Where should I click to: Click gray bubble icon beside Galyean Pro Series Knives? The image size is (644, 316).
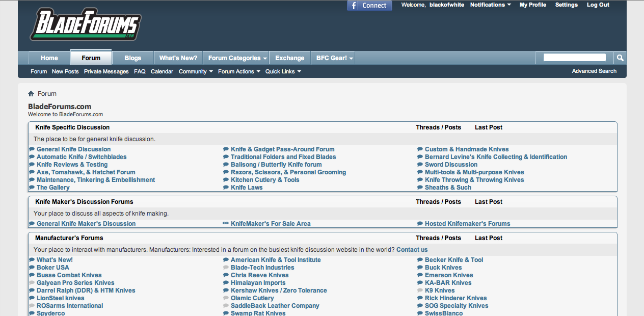point(32,283)
